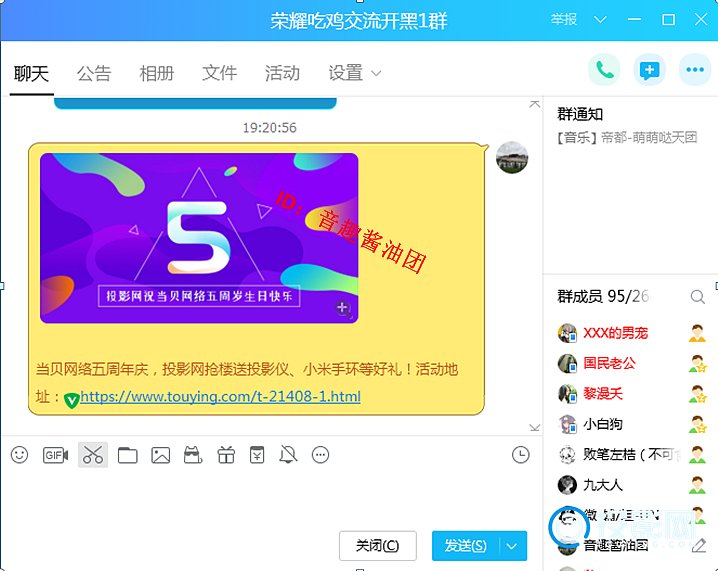Click the message history clock icon
Image resolution: width=718 pixels, height=571 pixels.
tap(520, 455)
